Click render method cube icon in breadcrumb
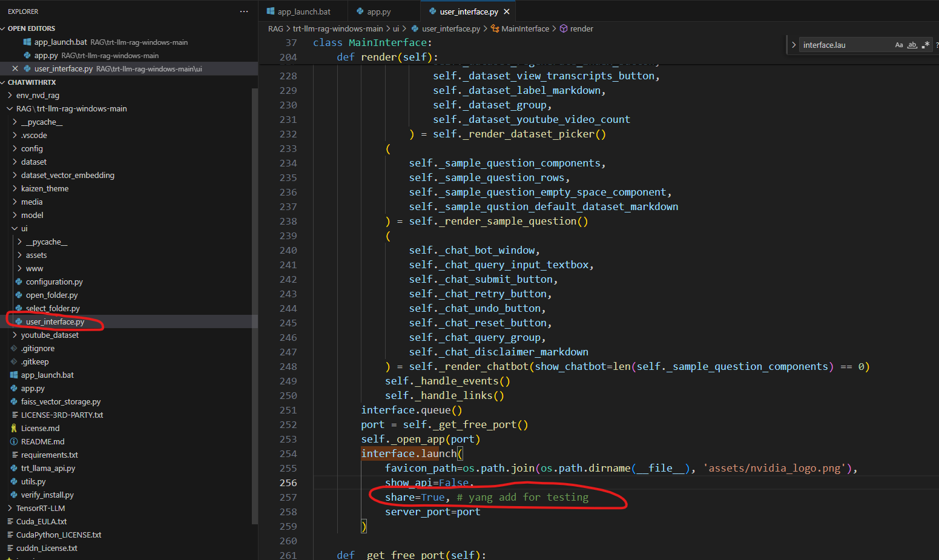939x560 pixels. [564, 28]
